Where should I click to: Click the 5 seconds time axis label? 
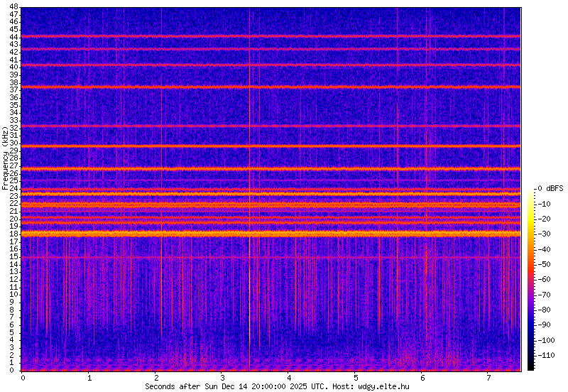pyautogui.click(x=356, y=378)
